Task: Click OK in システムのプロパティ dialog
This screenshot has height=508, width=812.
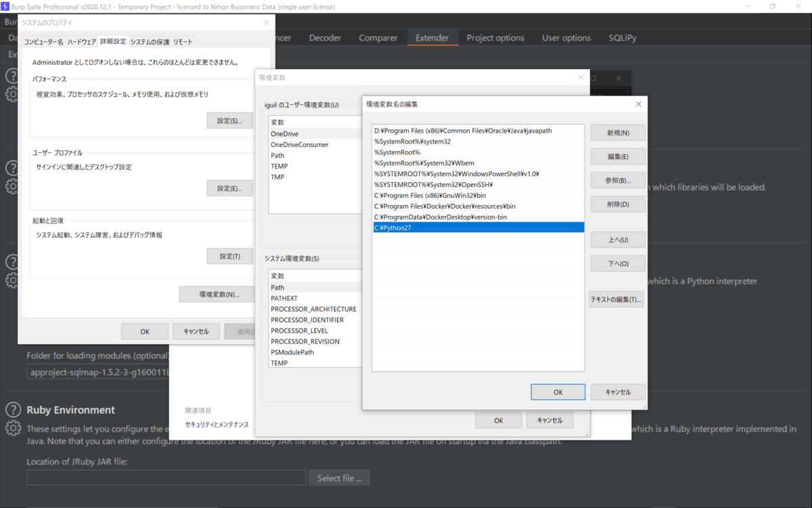Action: (x=145, y=331)
